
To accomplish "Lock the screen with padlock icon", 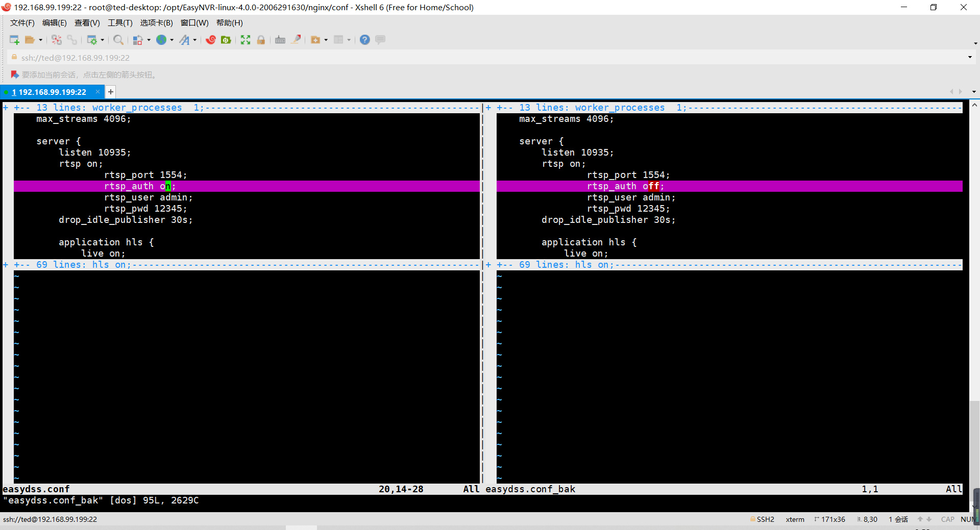I will 261,40.
